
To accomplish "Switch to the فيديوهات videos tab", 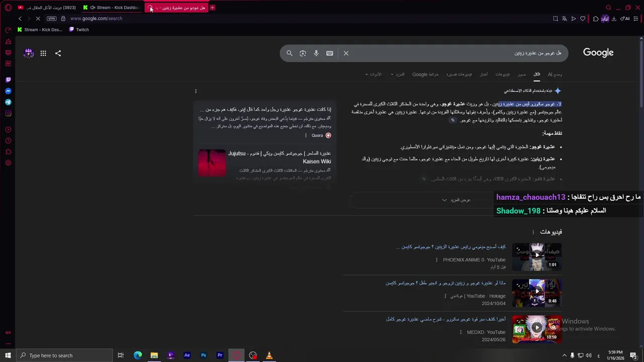I will pyautogui.click(x=503, y=74).
